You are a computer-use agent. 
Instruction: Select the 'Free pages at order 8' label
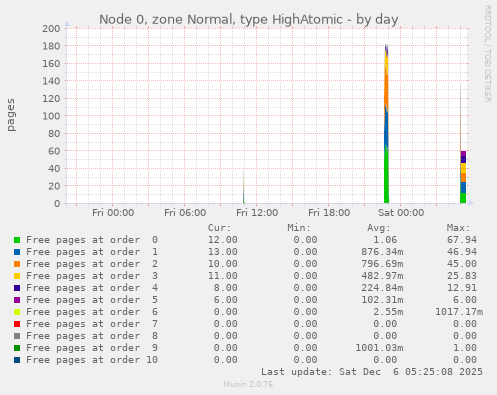click(92, 336)
